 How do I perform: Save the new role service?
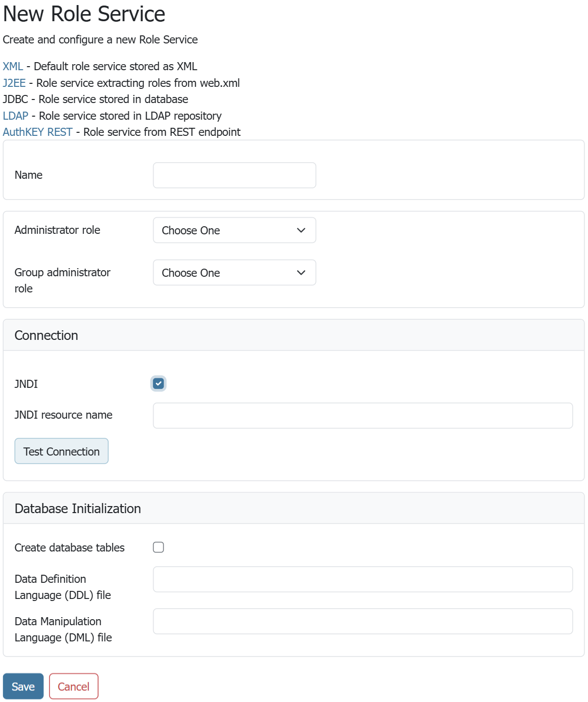(x=23, y=686)
